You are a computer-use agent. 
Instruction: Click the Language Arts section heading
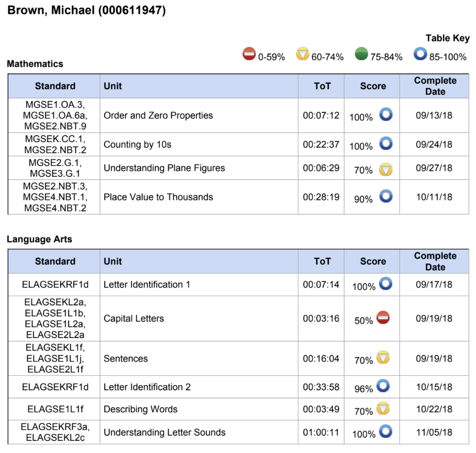tap(39, 239)
